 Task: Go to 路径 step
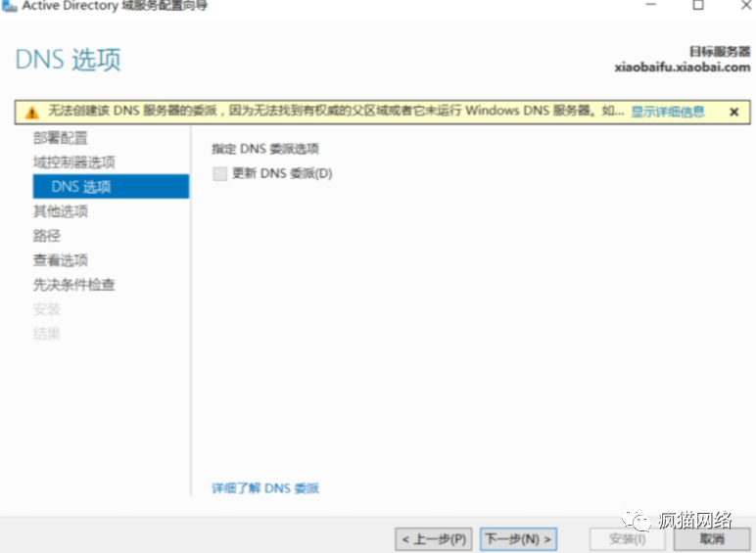(47, 236)
